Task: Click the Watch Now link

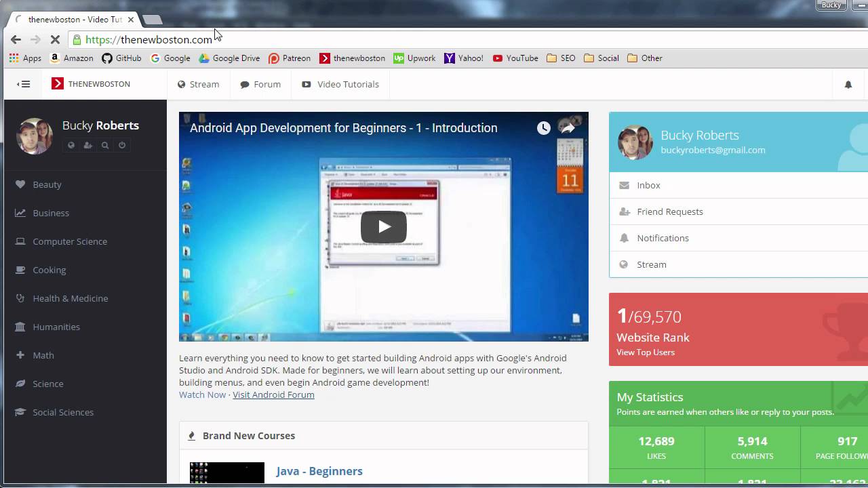Action: pos(202,394)
